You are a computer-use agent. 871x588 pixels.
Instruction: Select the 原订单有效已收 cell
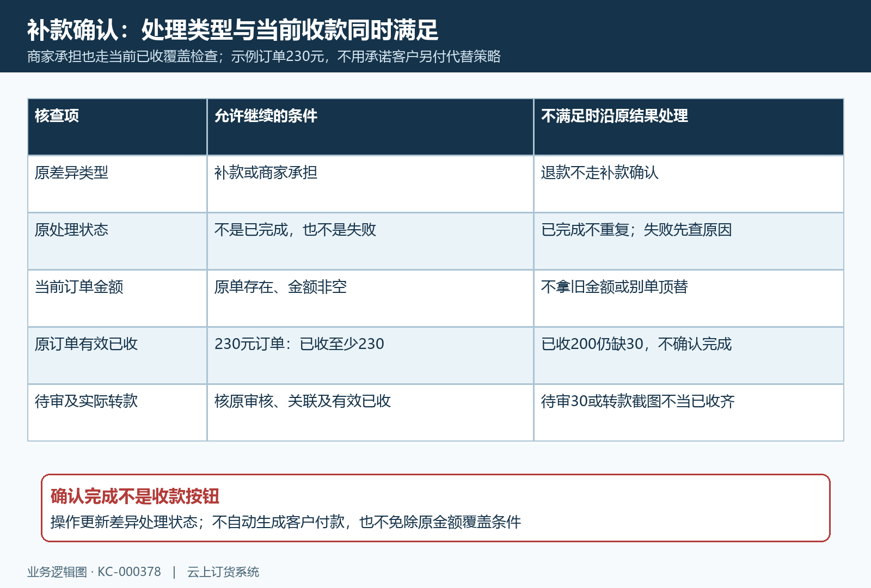[117, 356]
